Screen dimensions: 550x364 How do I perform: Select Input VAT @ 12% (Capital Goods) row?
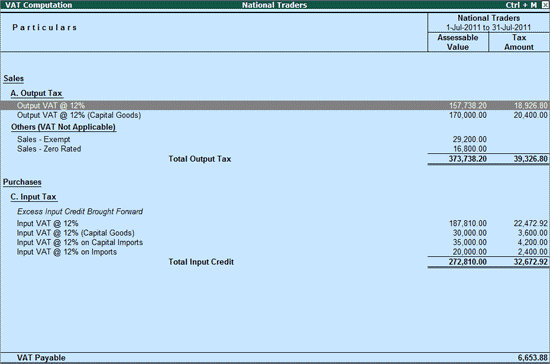(x=275, y=233)
